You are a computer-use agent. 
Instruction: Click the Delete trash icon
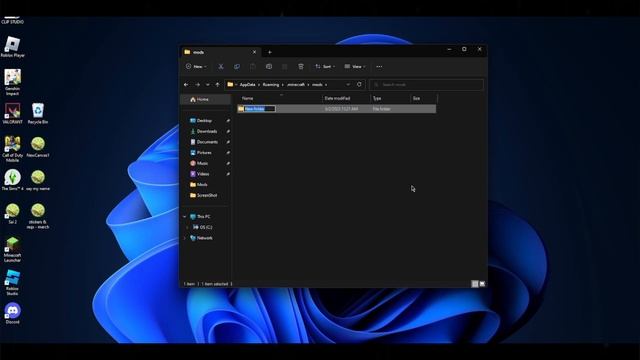tap(301, 67)
